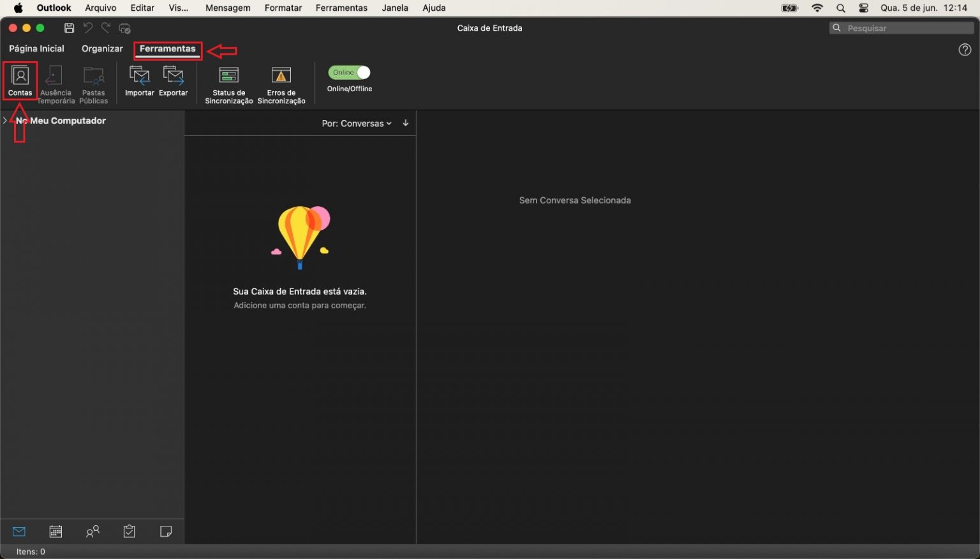Click the undo arrow button

point(87,28)
